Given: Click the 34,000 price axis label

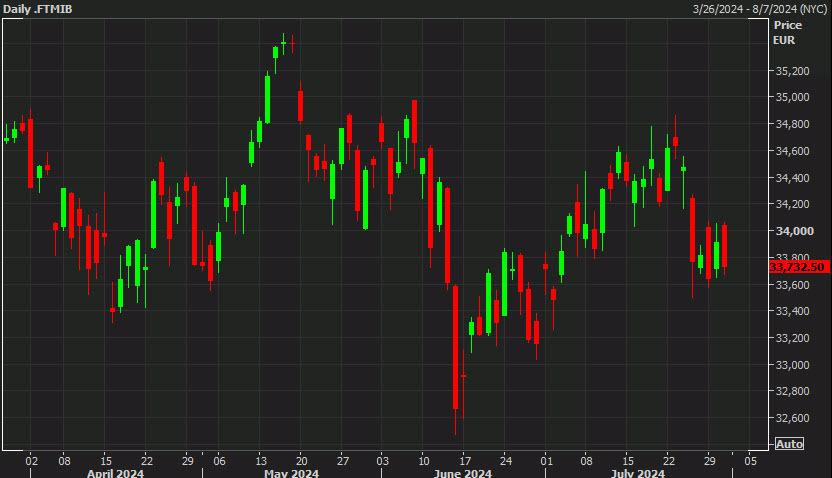Looking at the screenshot, I should (x=792, y=231).
